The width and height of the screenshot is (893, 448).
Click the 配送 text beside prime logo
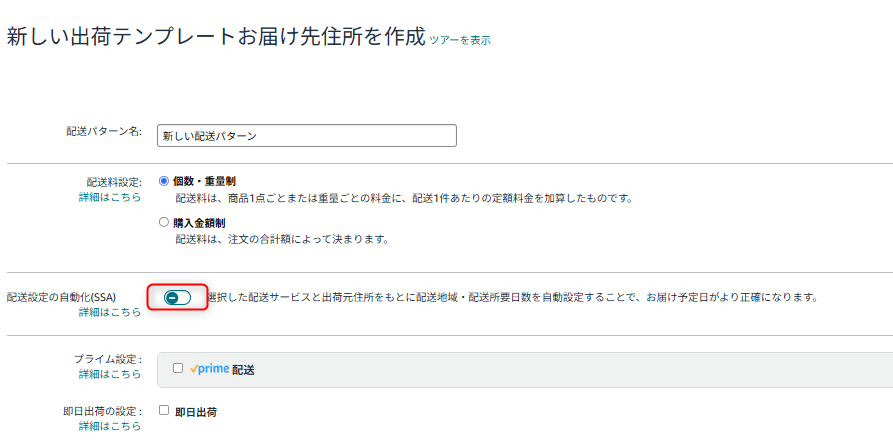coord(243,370)
